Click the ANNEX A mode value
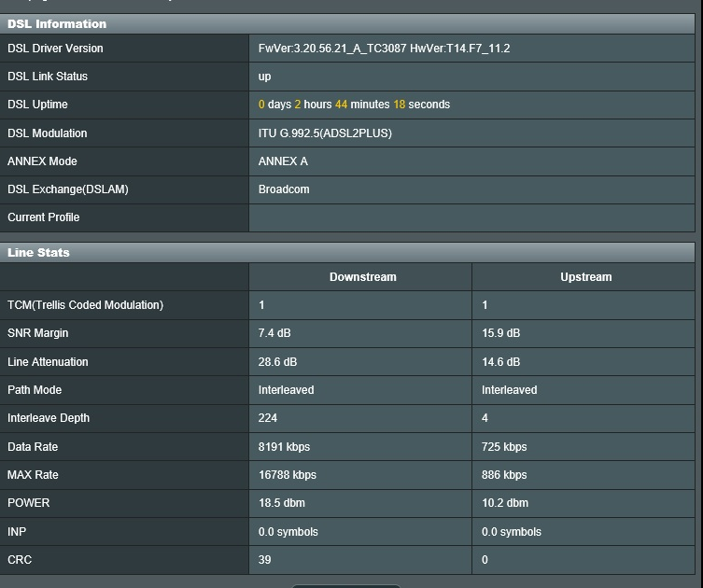Image resolution: width=703 pixels, height=588 pixels. point(283,161)
